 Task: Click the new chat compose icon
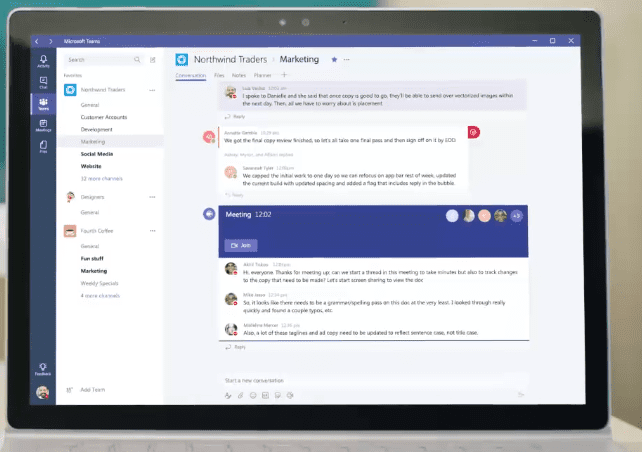click(153, 60)
